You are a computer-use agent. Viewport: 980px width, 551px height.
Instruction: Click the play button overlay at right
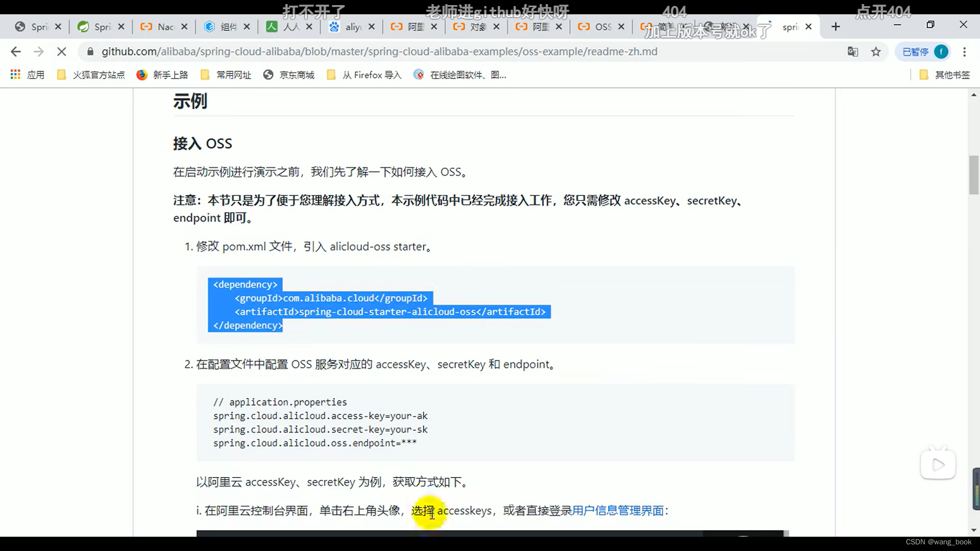pyautogui.click(x=938, y=465)
